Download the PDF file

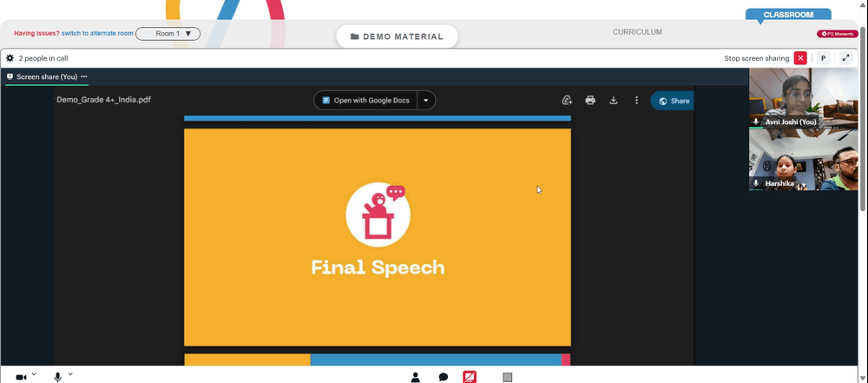[x=614, y=101]
